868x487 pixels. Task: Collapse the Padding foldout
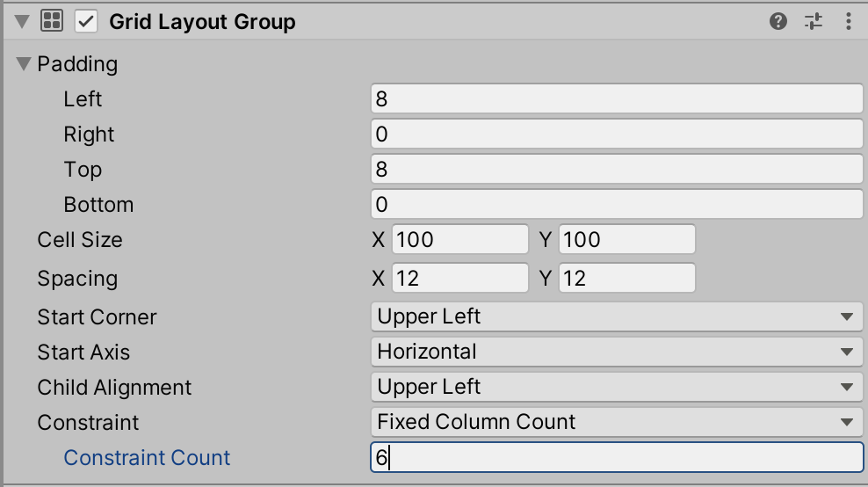pos(24,64)
